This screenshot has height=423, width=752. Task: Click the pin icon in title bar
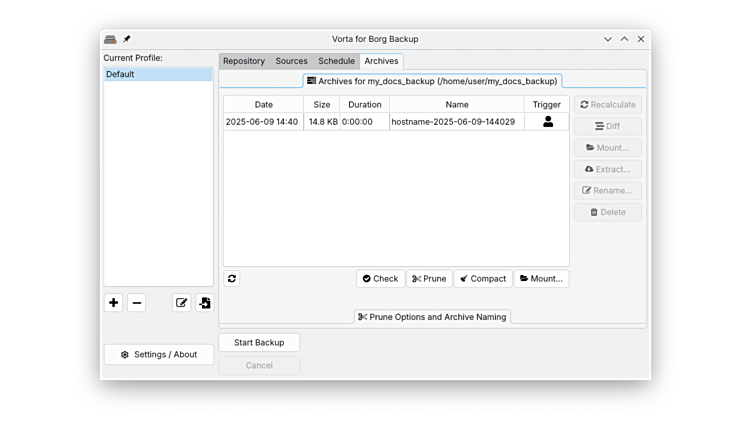pyautogui.click(x=127, y=39)
